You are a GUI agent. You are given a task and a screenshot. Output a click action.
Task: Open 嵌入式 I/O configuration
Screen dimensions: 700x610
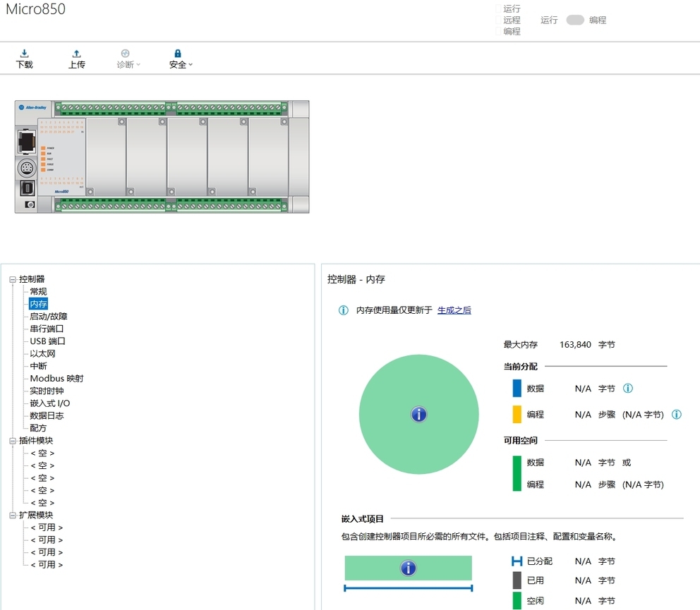coord(50,403)
